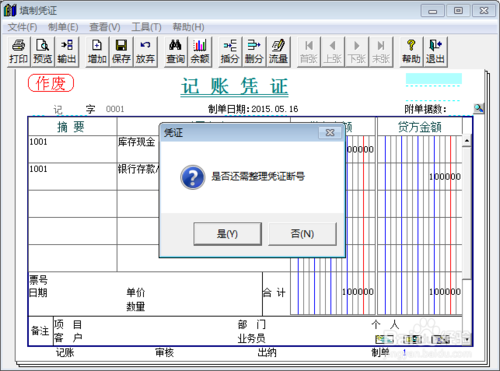Show the 余额 balance chart icon
The image size is (500, 371).
[x=200, y=52]
